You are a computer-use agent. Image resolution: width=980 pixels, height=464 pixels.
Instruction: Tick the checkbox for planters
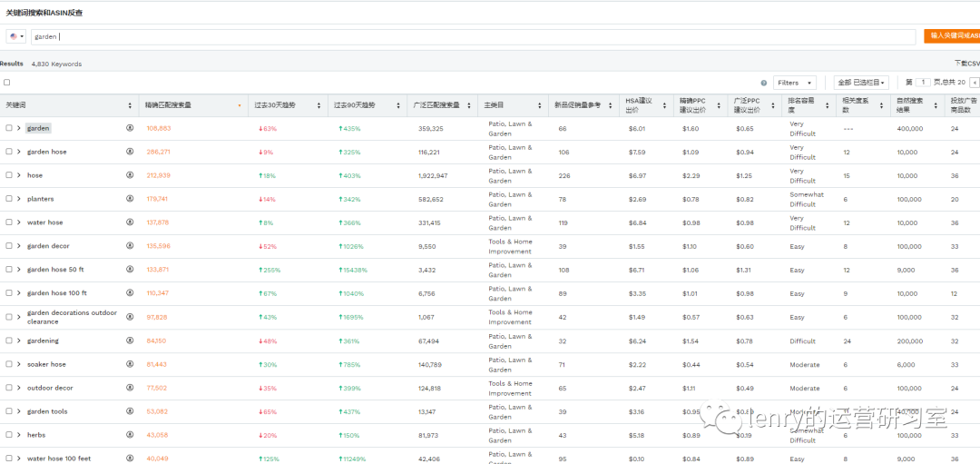[x=9, y=198]
